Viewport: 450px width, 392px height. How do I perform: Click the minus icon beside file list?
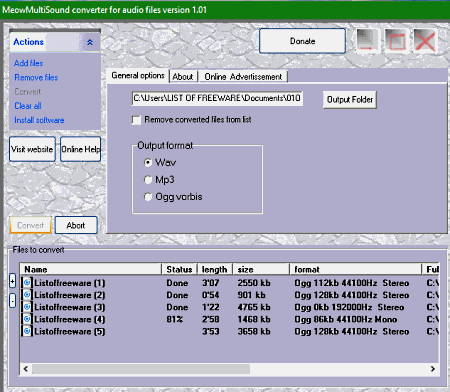click(x=12, y=301)
